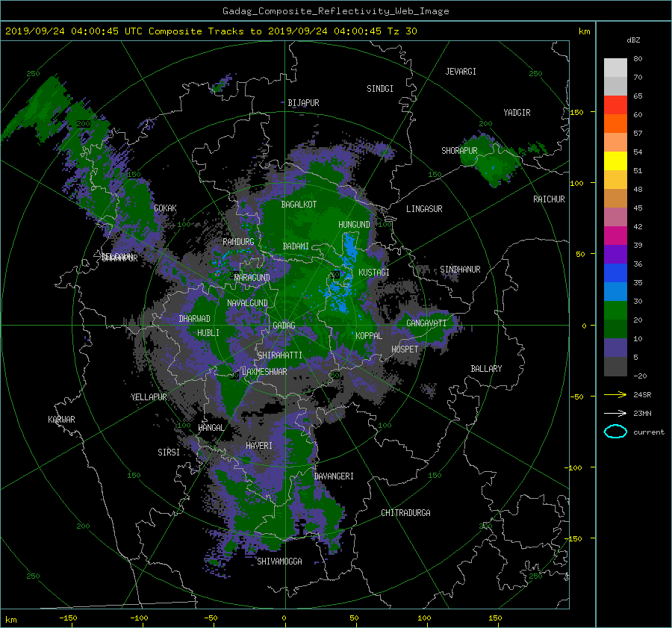
Task: Click the LAXMESHWAR city label
Action: [264, 372]
